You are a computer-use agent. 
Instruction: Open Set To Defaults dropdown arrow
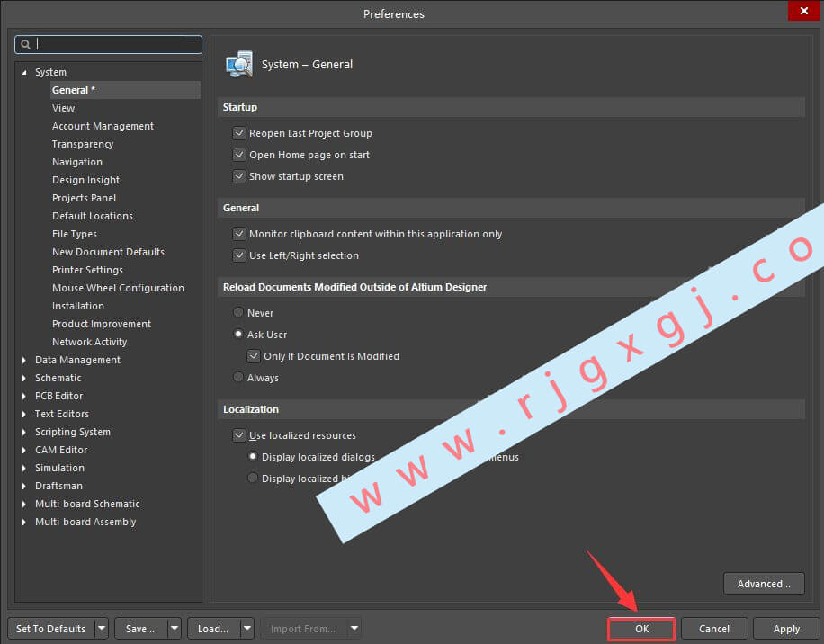coord(102,628)
